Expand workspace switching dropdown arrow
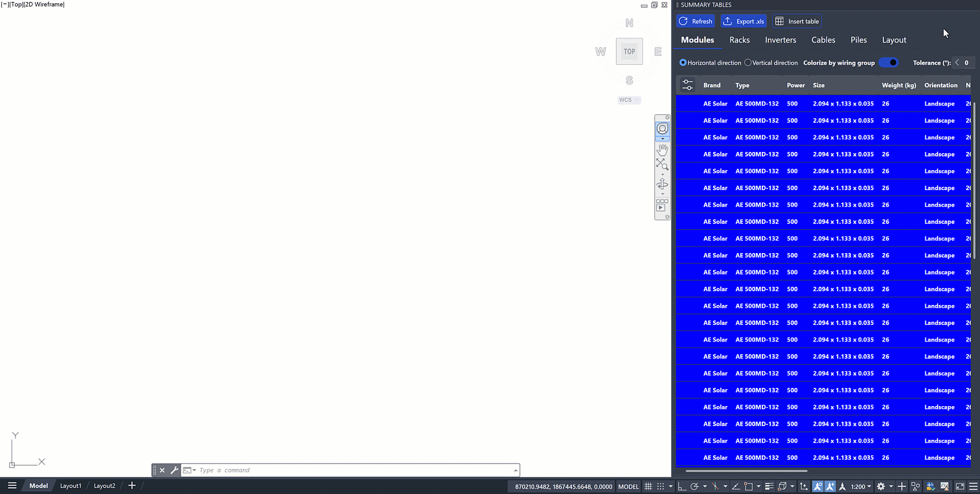This screenshot has height=494, width=980. pos(891,486)
